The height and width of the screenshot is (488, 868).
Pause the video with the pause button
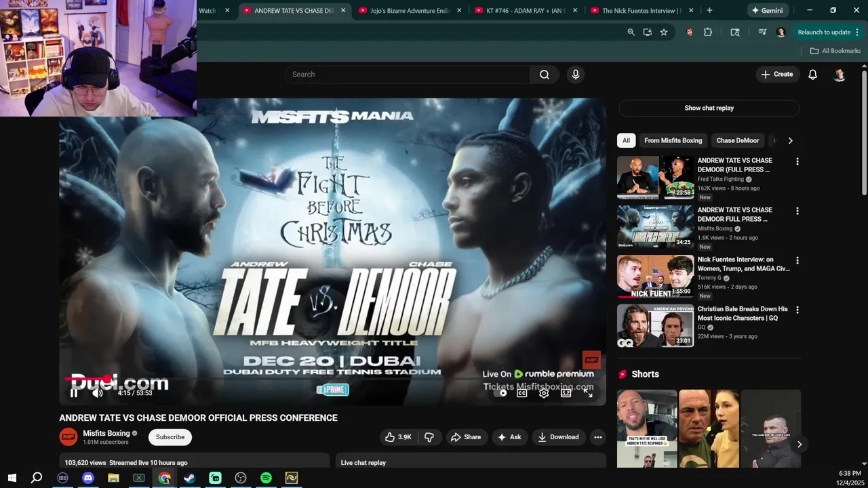coord(75,393)
